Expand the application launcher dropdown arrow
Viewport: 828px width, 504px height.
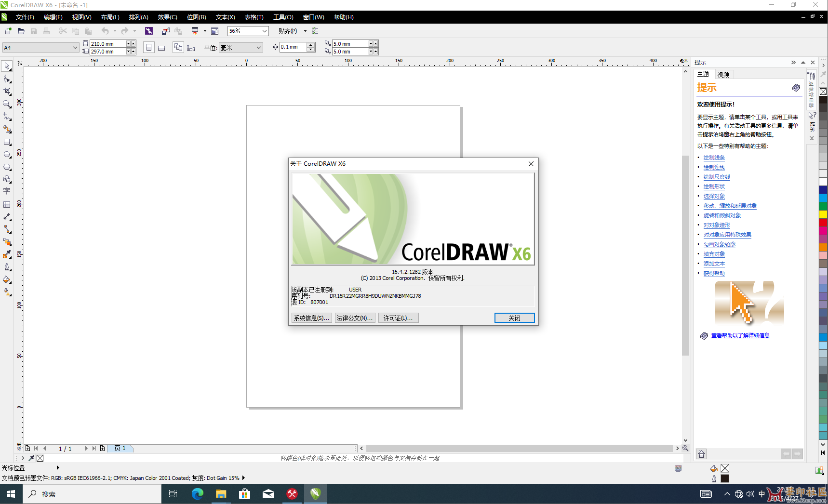[205, 31]
